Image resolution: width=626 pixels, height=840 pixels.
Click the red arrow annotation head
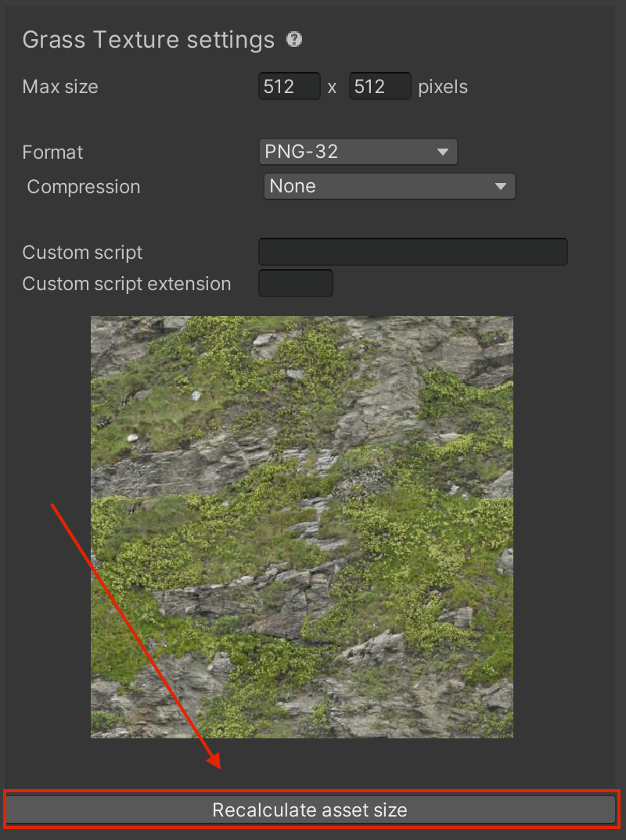[x=214, y=761]
